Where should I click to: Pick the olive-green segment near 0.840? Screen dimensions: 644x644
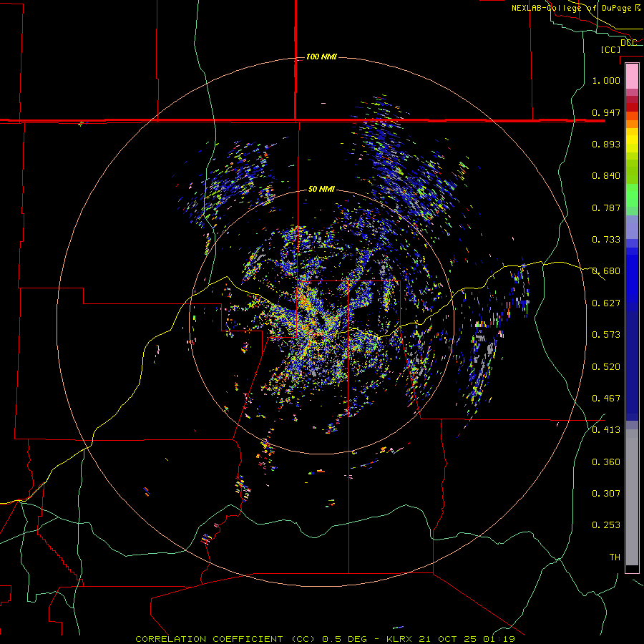[x=632, y=172]
